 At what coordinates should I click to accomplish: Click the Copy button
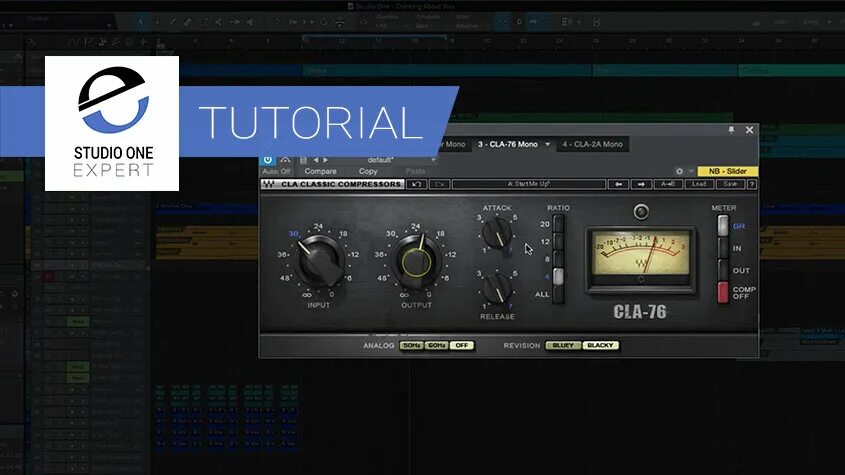pos(368,171)
